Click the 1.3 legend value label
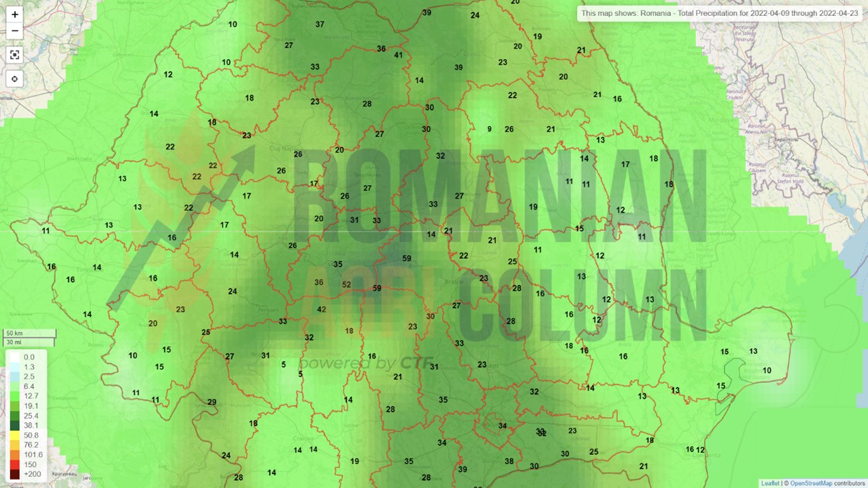This screenshot has width=868, height=488. pyautogui.click(x=29, y=367)
